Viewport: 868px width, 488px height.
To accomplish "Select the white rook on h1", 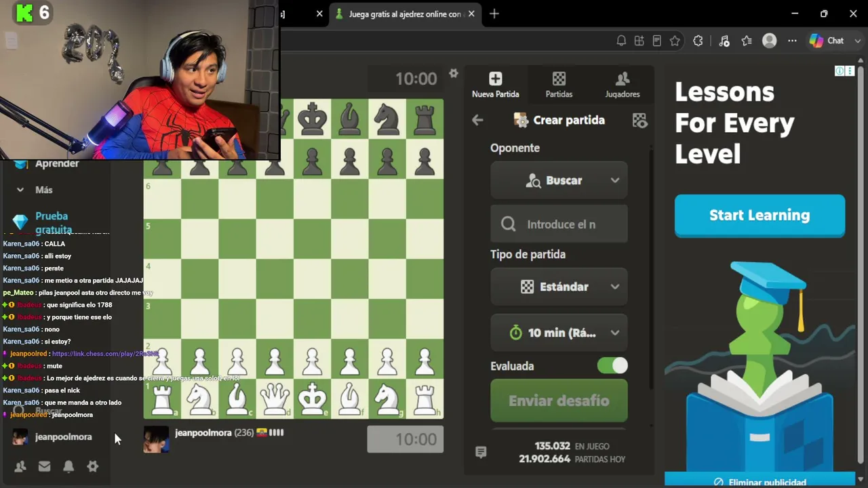I will pyautogui.click(x=425, y=399).
